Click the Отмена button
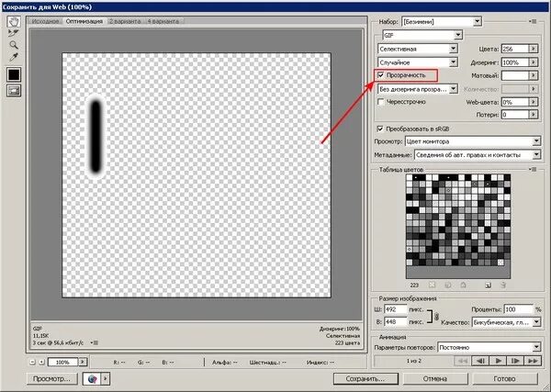Viewport: 551px width, 392px height. [x=435, y=378]
